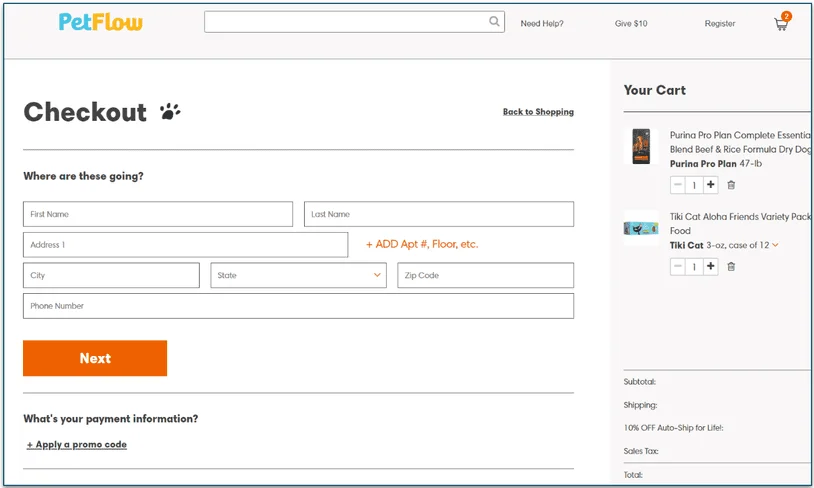Select Register in the header
Viewport: 814px width, 488px height.
pos(719,24)
